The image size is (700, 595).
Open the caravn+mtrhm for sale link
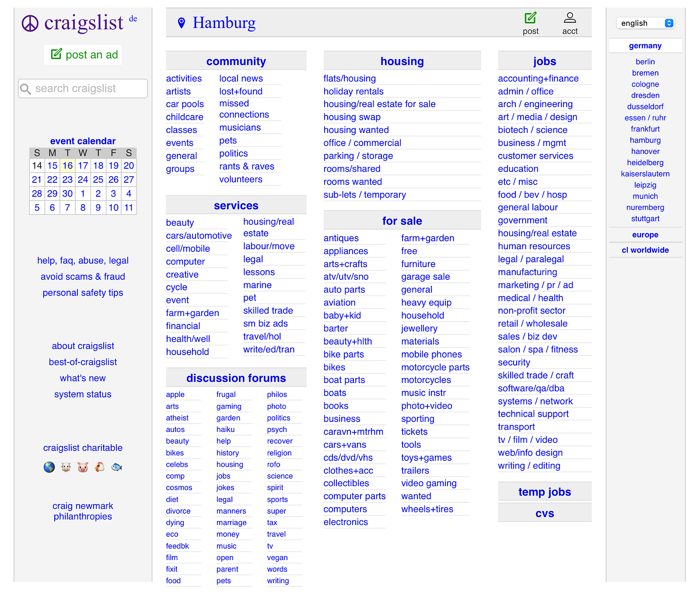(353, 432)
